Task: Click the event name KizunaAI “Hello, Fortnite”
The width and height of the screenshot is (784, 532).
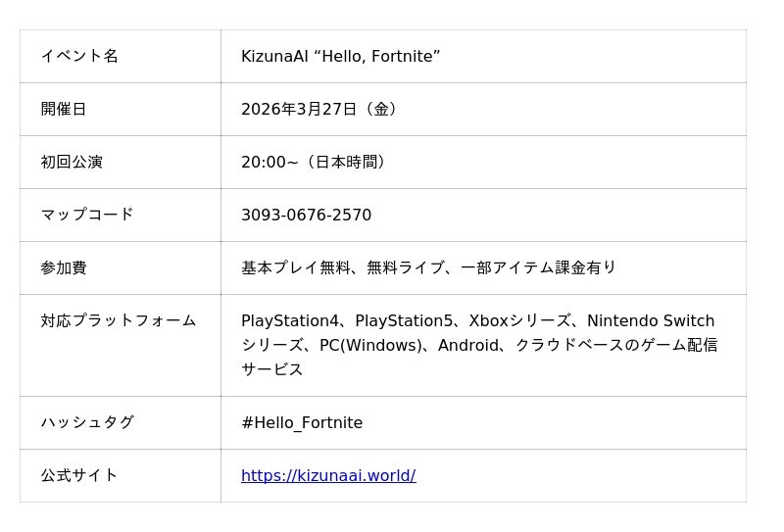Action: click(x=340, y=57)
